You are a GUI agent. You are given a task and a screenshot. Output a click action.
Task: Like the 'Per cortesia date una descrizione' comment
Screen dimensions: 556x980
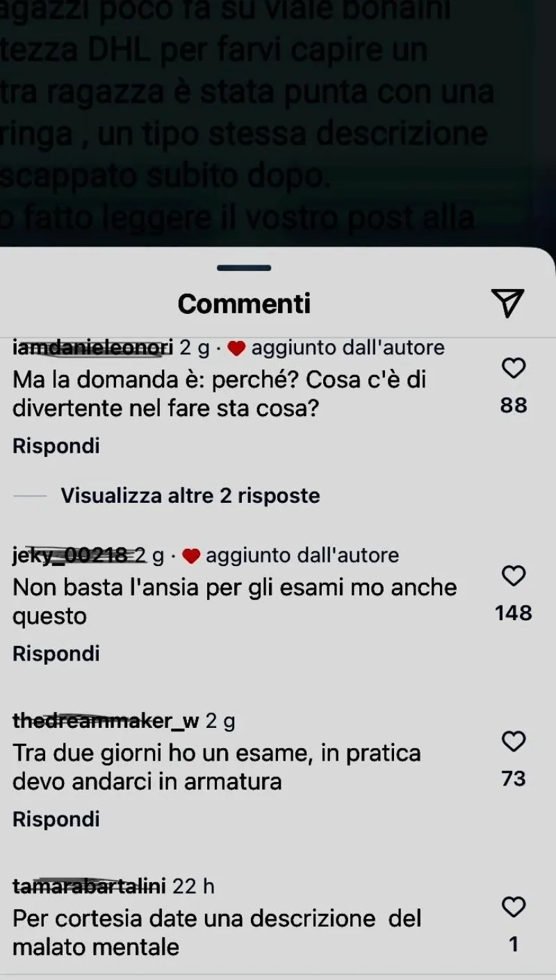514,907
